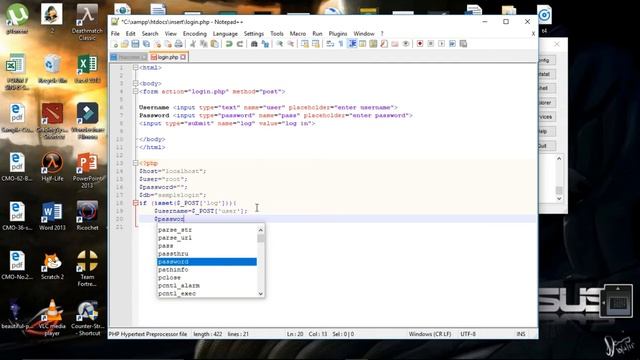The height and width of the screenshot is (360, 640).
Task: Collapse the body fold marker on line 3
Action: coord(135,83)
